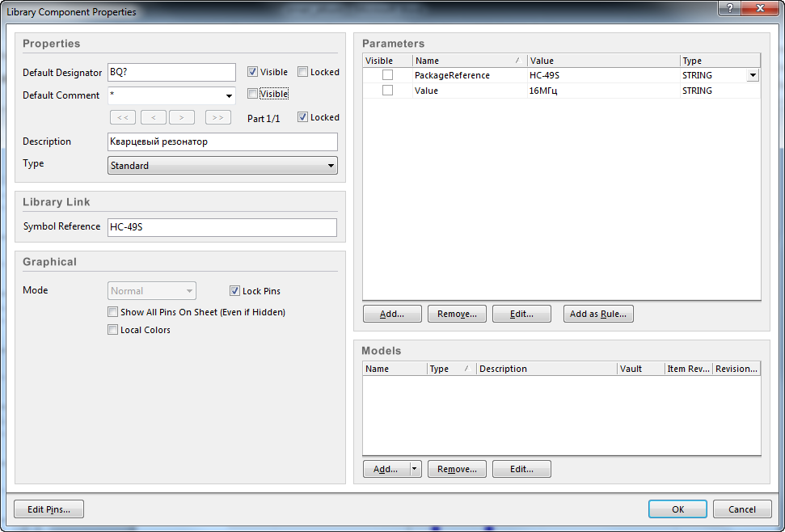Click STRING type cell in Value row
The width and height of the screenshot is (785, 532).
point(720,91)
